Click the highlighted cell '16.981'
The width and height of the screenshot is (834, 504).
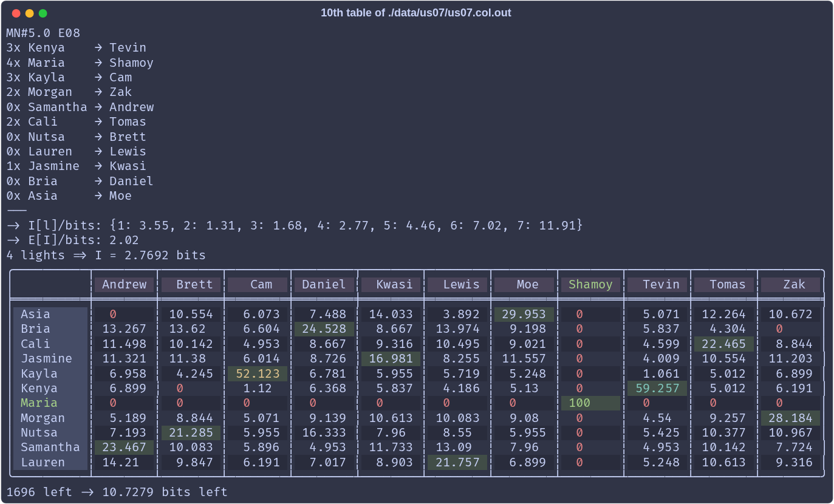click(391, 358)
